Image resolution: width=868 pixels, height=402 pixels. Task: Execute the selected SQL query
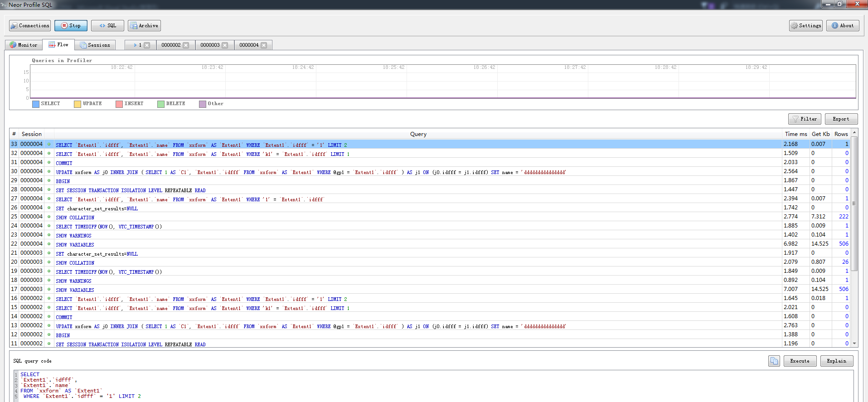click(x=800, y=361)
